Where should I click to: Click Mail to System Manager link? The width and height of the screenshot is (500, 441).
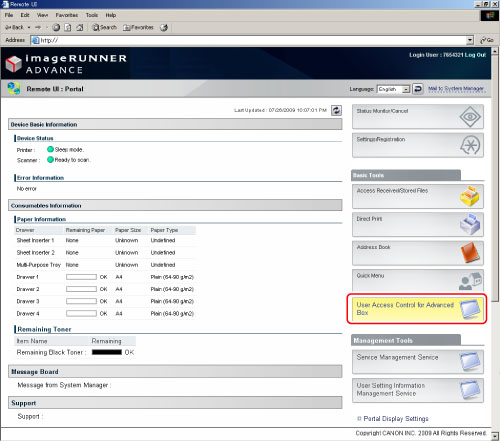[456, 89]
